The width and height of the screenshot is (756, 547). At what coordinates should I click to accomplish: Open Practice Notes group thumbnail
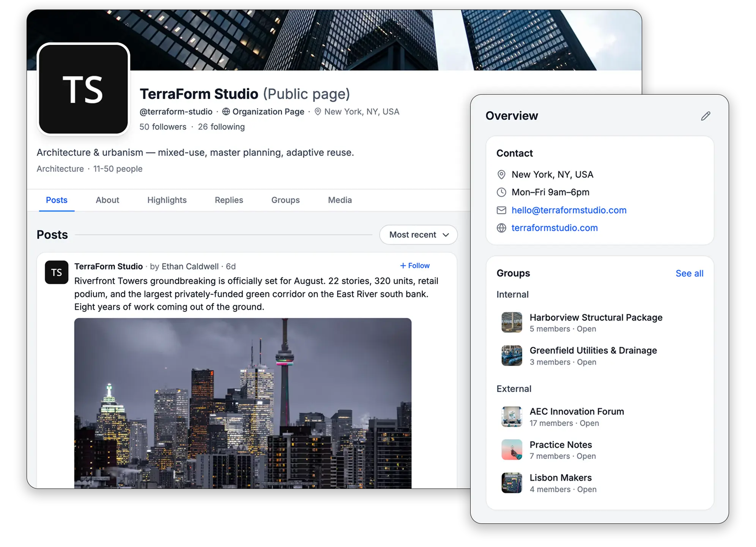[x=512, y=449]
